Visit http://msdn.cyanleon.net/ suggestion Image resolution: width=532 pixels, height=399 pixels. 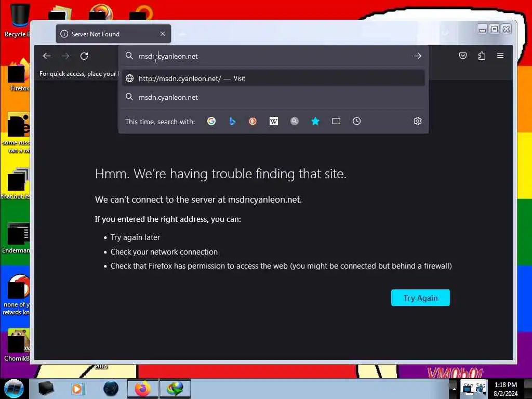(x=273, y=78)
